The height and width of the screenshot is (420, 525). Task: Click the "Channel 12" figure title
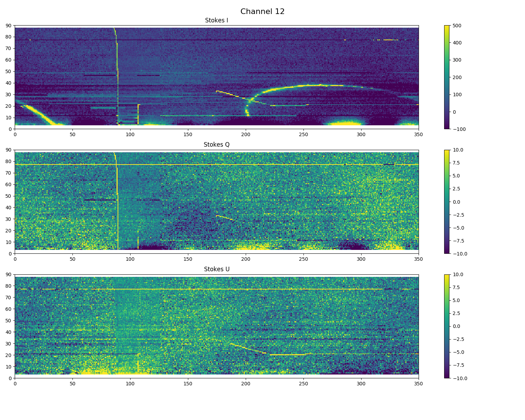point(262,12)
